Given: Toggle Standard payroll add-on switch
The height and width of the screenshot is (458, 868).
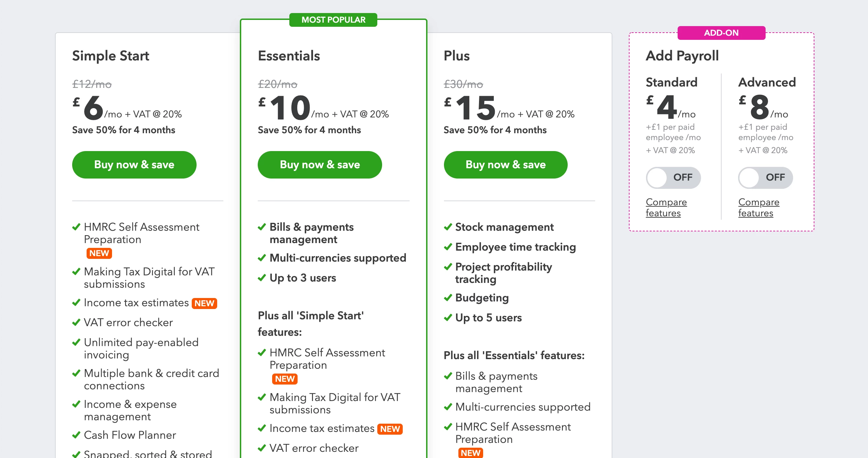Looking at the screenshot, I should coord(673,178).
